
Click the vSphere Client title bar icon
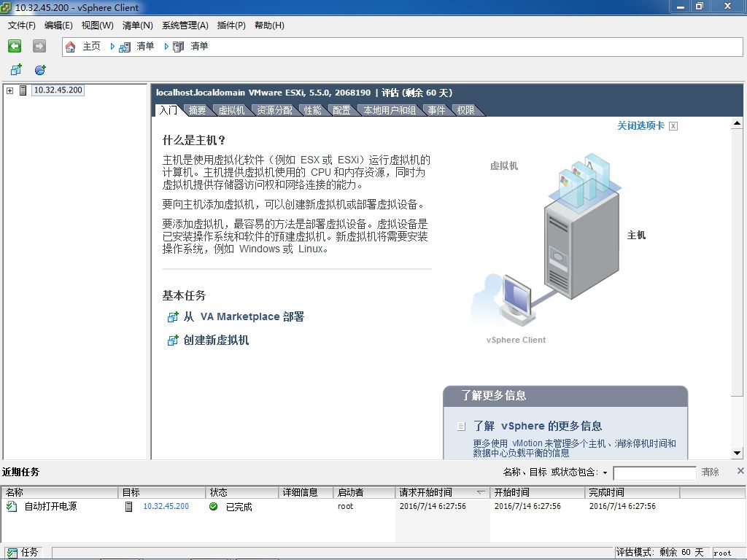[6, 7]
